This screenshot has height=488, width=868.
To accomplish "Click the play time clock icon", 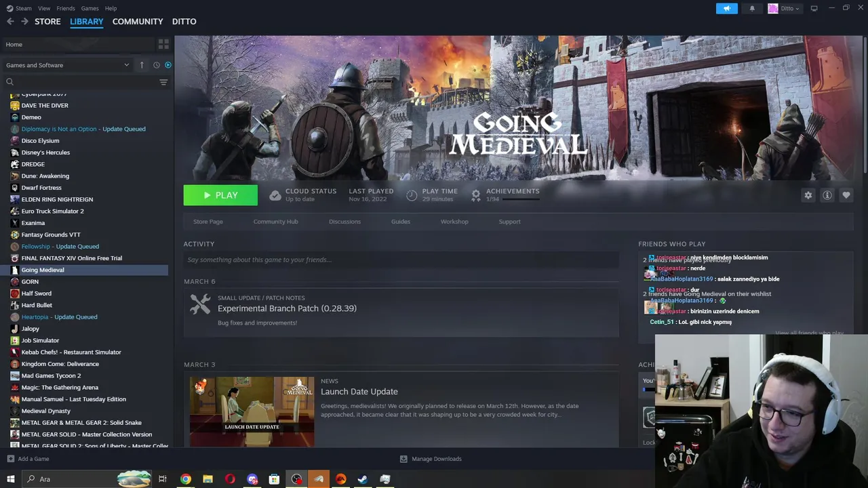I will coord(412,195).
